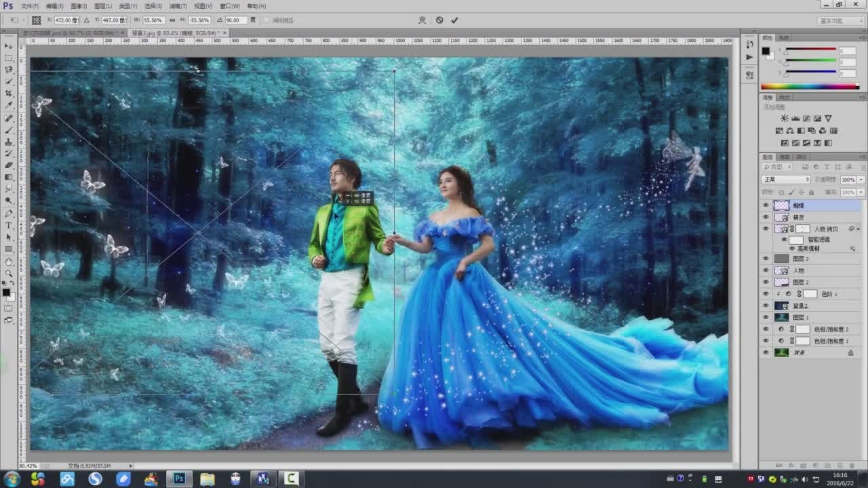Click the foreground color swatch in Color panel
Screen dimensions: 868x488
(766, 51)
